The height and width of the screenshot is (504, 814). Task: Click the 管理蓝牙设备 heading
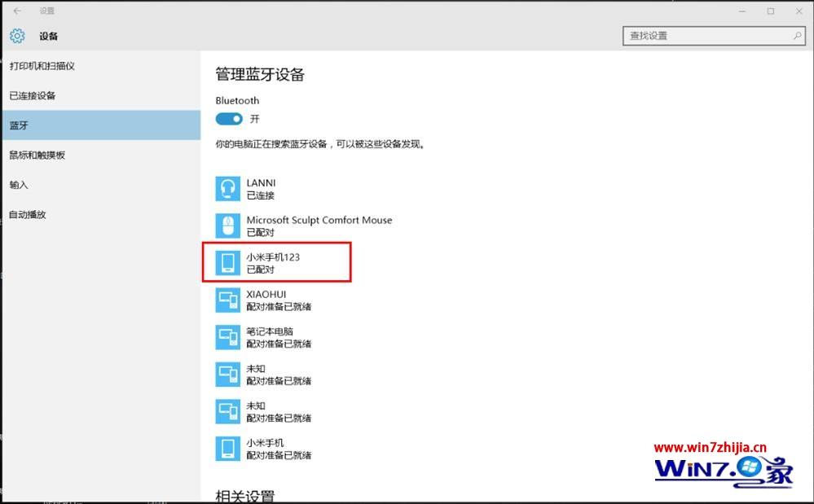(x=260, y=75)
